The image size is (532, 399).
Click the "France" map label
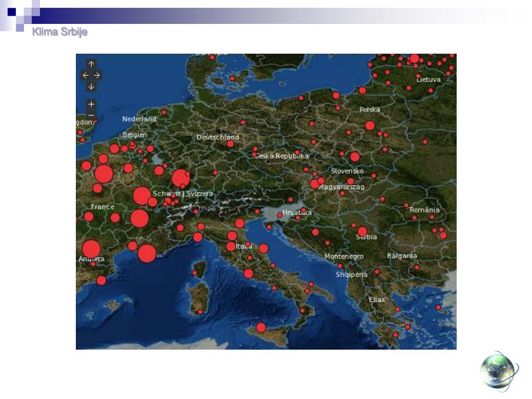coord(102,207)
